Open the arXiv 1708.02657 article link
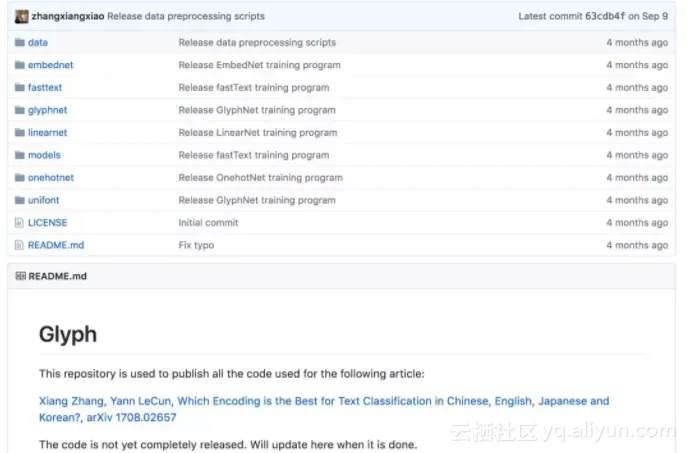This screenshot has height=453, width=687. pyautogui.click(x=323, y=409)
